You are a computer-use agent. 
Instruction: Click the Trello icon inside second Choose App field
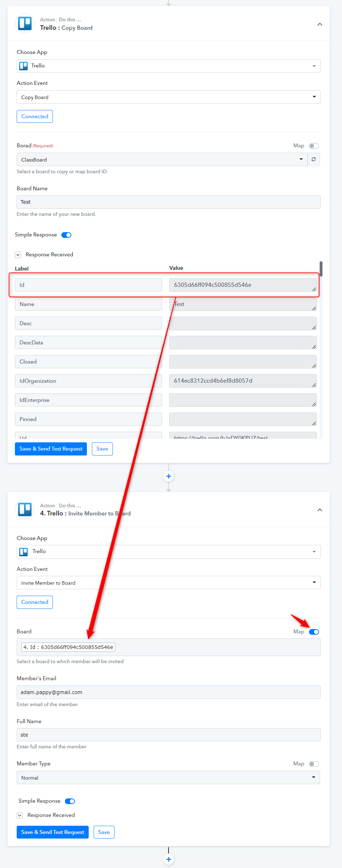click(x=23, y=552)
